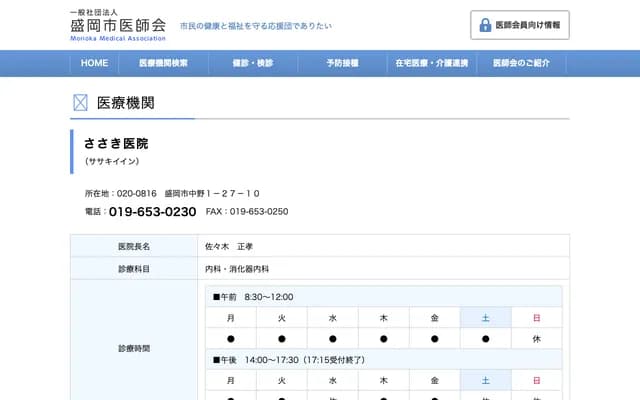
Task: Click the phone number 019-653-0230
Action: [x=152, y=212]
